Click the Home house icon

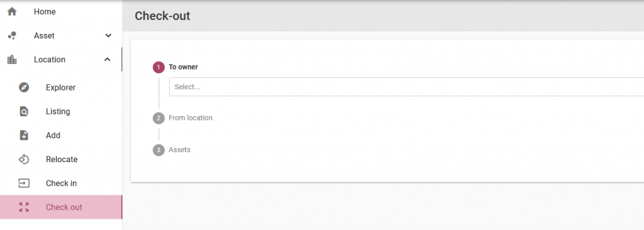(12, 11)
